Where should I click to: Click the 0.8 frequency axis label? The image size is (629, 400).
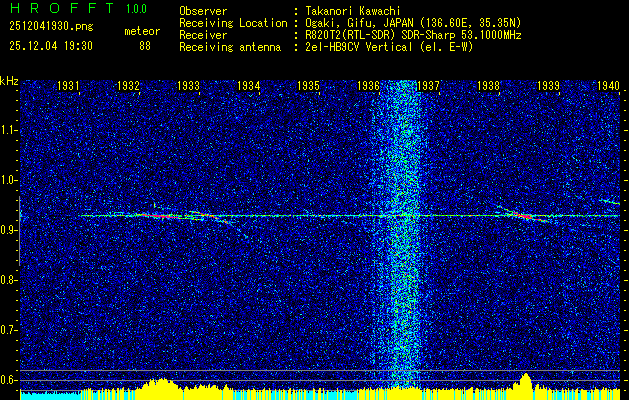click(x=8, y=280)
